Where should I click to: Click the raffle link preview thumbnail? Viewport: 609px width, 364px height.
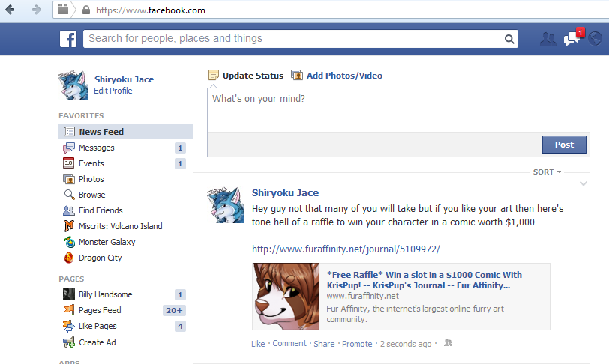tap(286, 297)
